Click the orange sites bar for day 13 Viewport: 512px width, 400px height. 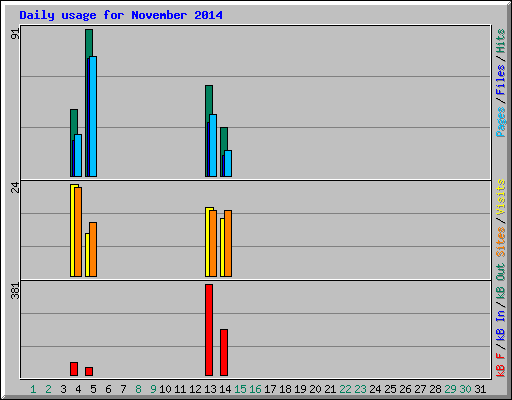[213, 244]
